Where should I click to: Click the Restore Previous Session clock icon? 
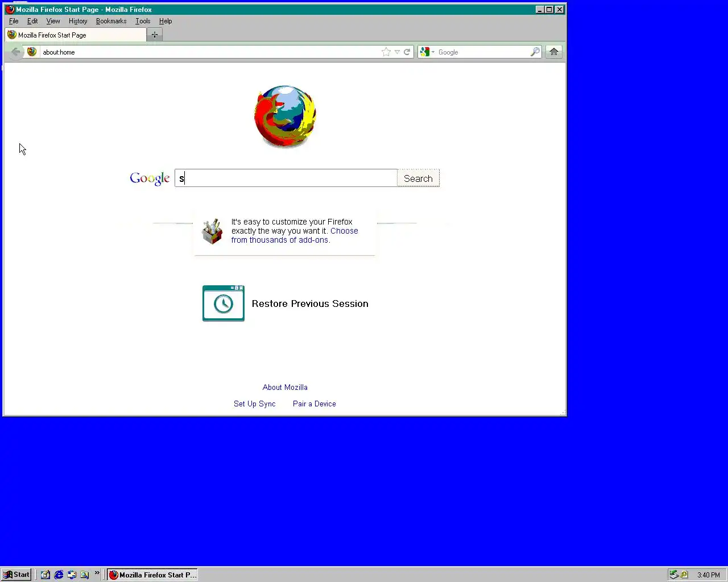(x=224, y=304)
